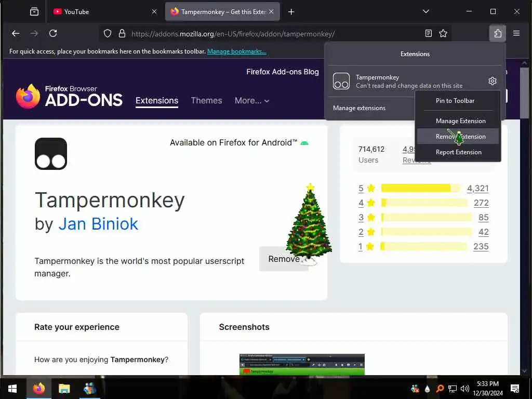
Task: Open the Firefox application hamburger menu
Action: click(516, 33)
